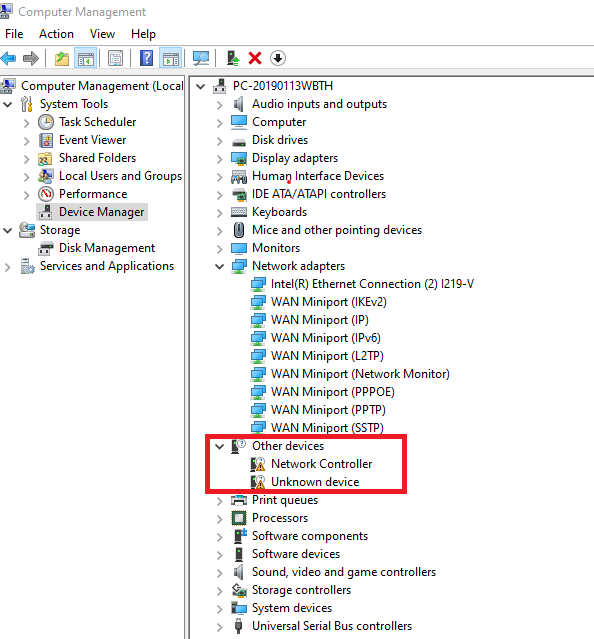Collapse the Other devices category

(x=220, y=446)
